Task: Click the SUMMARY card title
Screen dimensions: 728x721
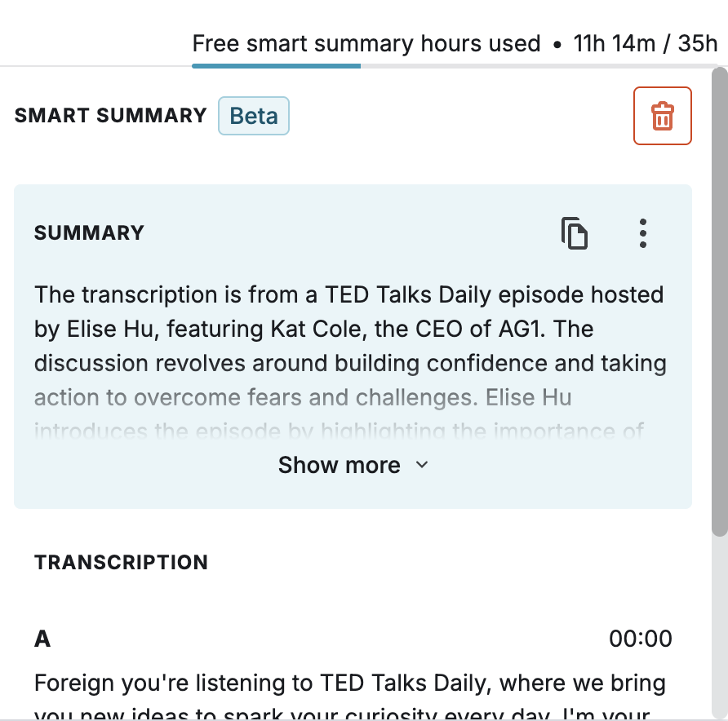Action: point(89,233)
